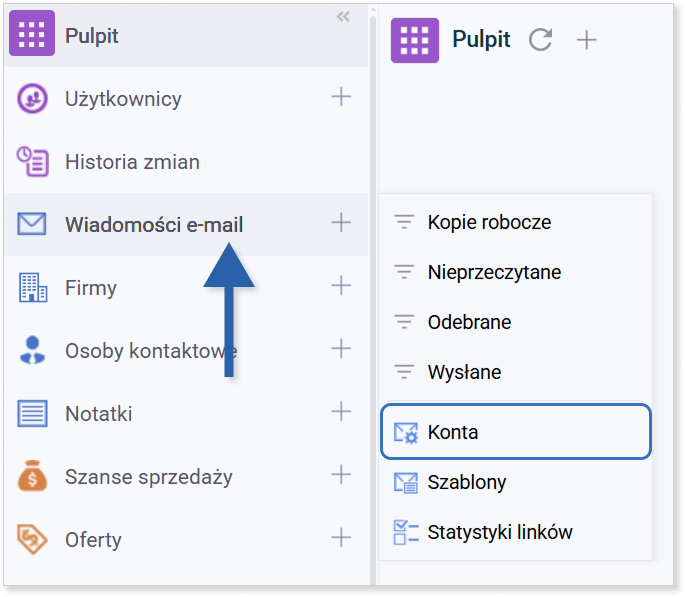Open Statystyki linków entry
Image resolution: width=685 pixels, height=597 pixels.
499,532
